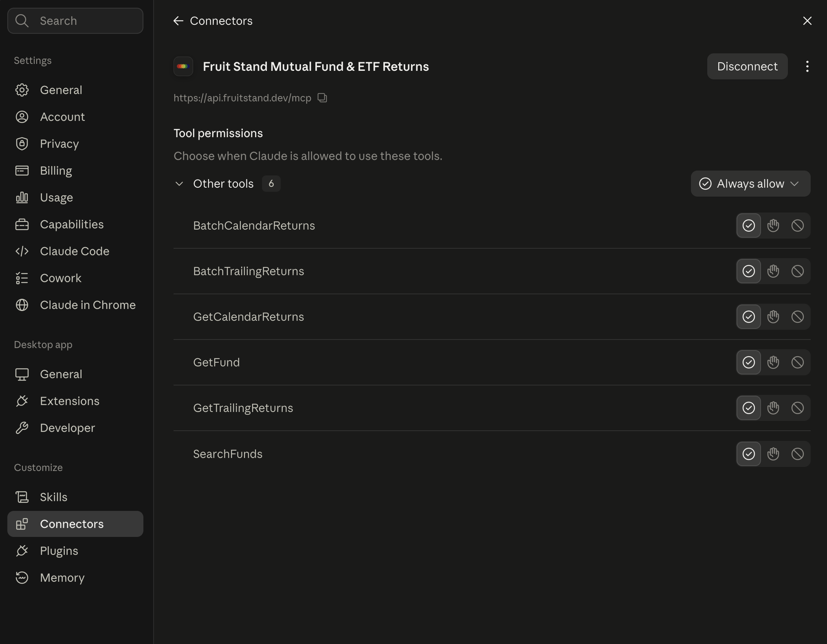The image size is (827, 644).
Task: Go back using the Connectors arrow
Action: tap(178, 21)
